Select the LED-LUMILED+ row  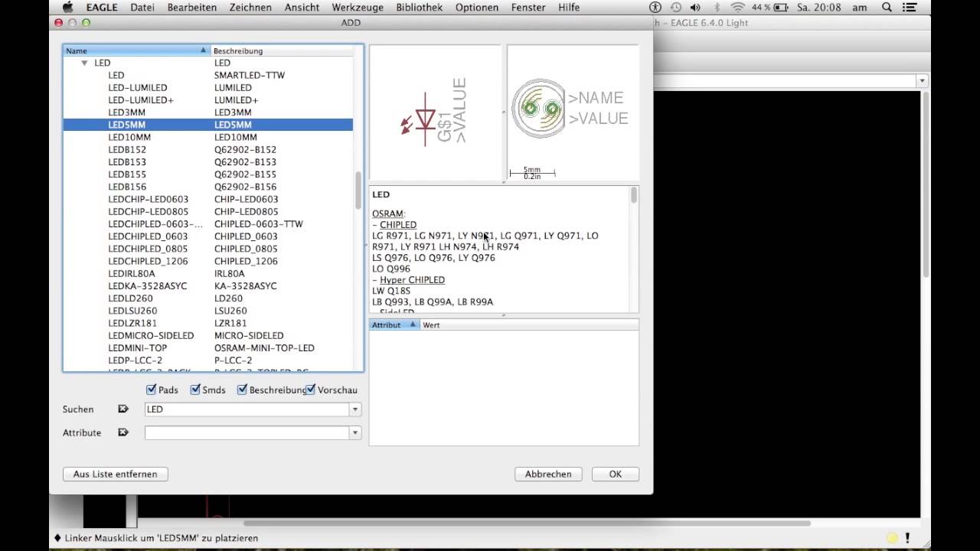[x=208, y=99]
